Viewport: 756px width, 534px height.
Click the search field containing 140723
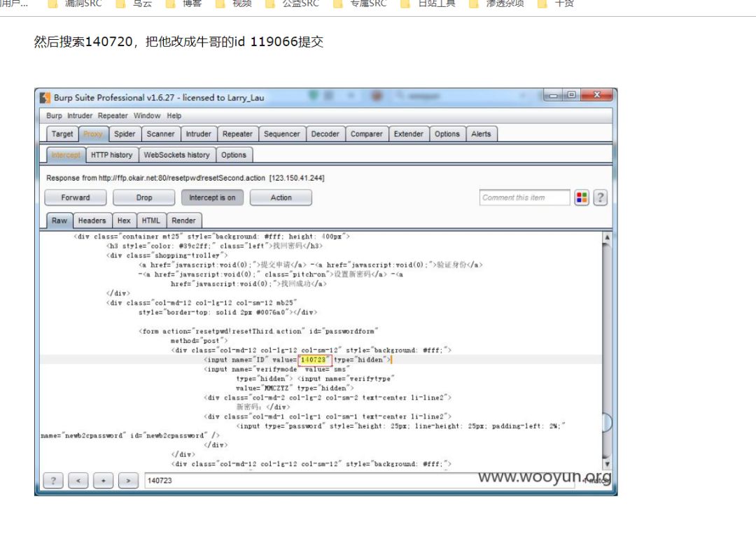point(359,481)
